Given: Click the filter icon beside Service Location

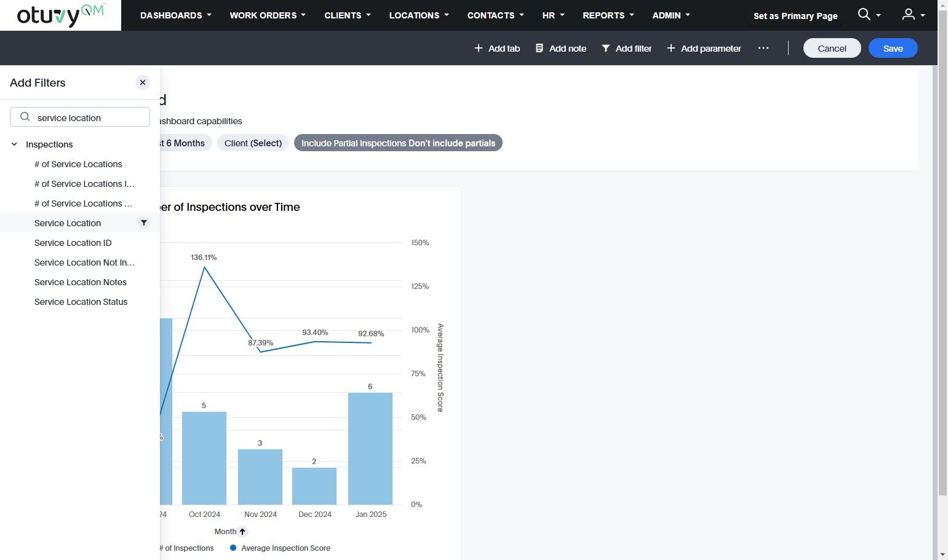Looking at the screenshot, I should (144, 223).
